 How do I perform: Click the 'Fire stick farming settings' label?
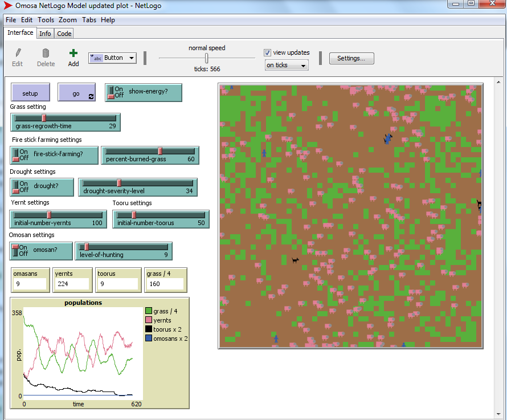coord(47,140)
